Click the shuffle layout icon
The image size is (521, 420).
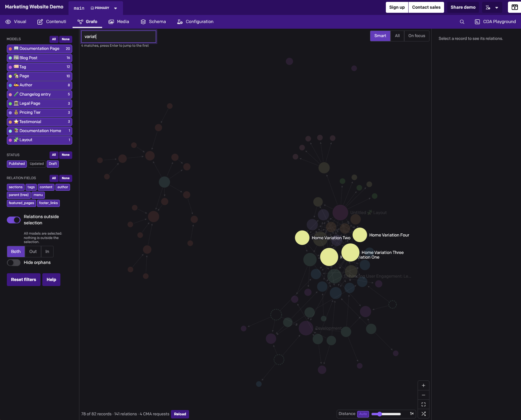click(x=424, y=414)
